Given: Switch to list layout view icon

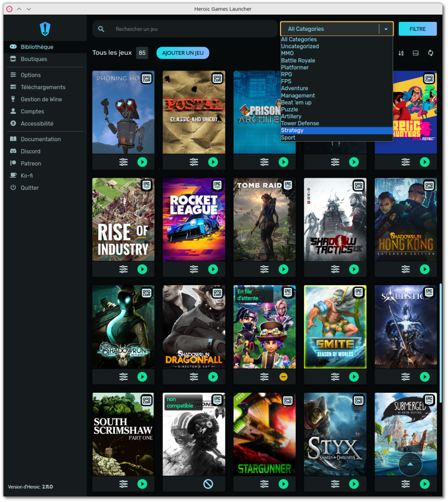Looking at the screenshot, I should coord(416,53).
